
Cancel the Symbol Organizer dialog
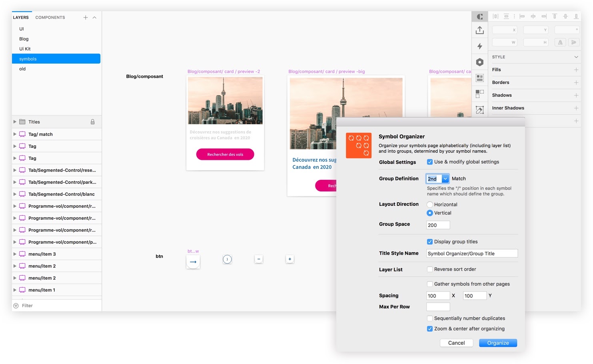(x=456, y=343)
